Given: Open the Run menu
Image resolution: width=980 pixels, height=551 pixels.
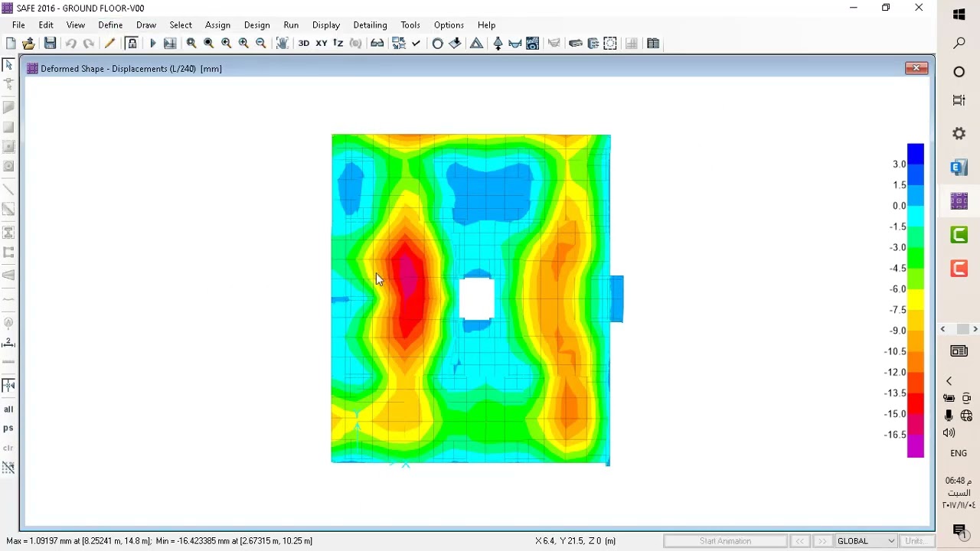Looking at the screenshot, I should [291, 25].
